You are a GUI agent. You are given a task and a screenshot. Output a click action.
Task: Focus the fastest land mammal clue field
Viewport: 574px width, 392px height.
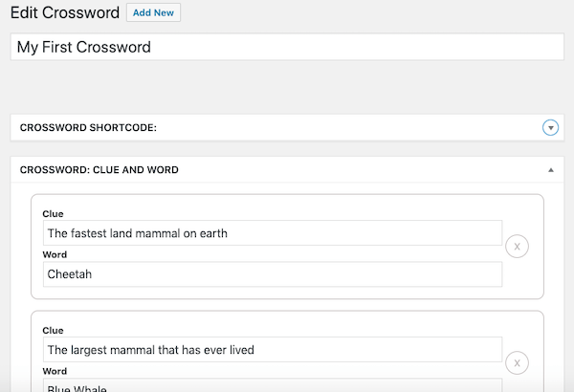[x=273, y=233]
